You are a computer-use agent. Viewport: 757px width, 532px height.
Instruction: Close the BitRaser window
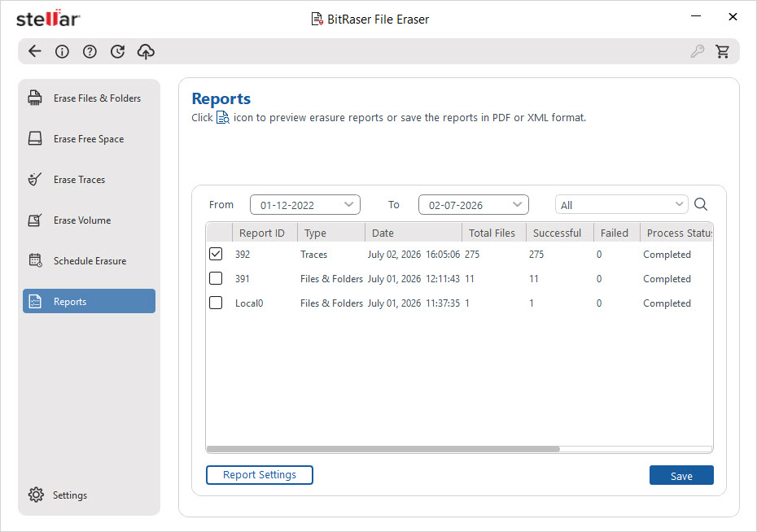coord(733,16)
